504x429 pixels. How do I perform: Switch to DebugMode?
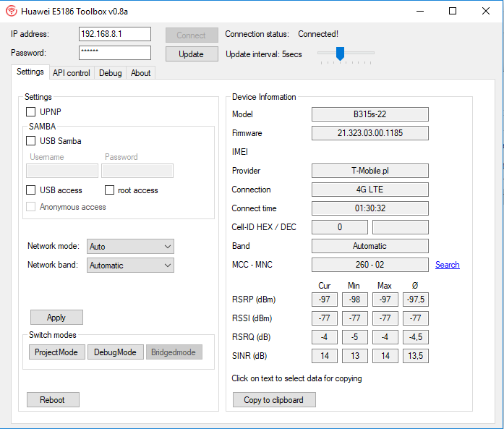pos(116,352)
